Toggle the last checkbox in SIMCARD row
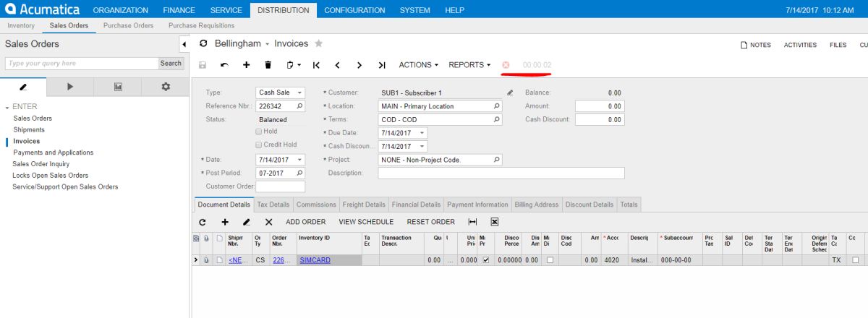868x318 pixels. (x=856, y=259)
